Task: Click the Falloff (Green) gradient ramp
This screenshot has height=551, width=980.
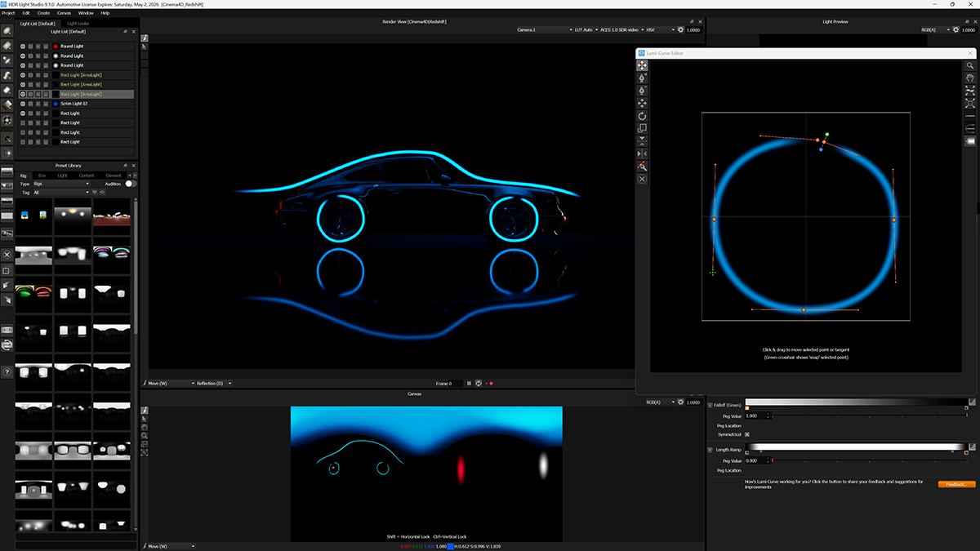Action: (855, 402)
